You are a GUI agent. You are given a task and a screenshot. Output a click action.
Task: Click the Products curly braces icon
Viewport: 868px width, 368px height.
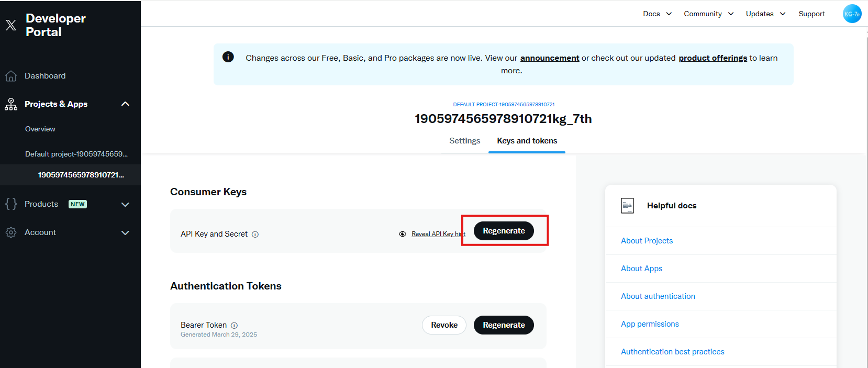click(x=11, y=204)
